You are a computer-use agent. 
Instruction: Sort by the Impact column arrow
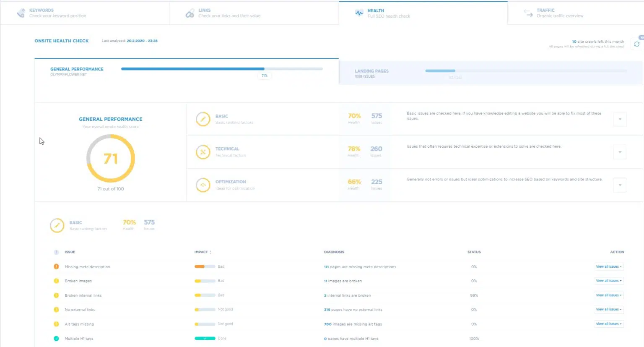(210, 252)
